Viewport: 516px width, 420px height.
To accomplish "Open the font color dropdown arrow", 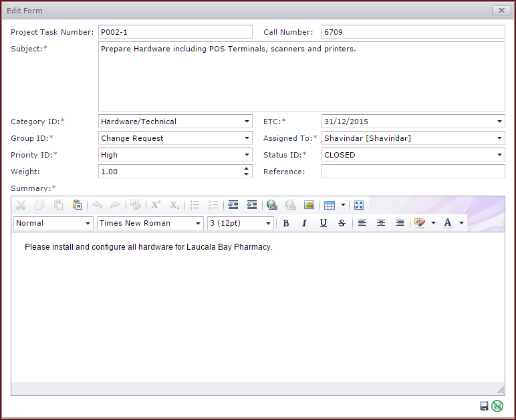I will click(x=461, y=223).
